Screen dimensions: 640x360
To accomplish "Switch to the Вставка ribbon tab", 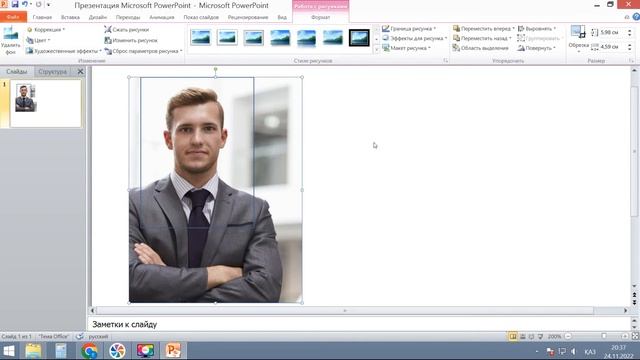I will coord(70,17).
